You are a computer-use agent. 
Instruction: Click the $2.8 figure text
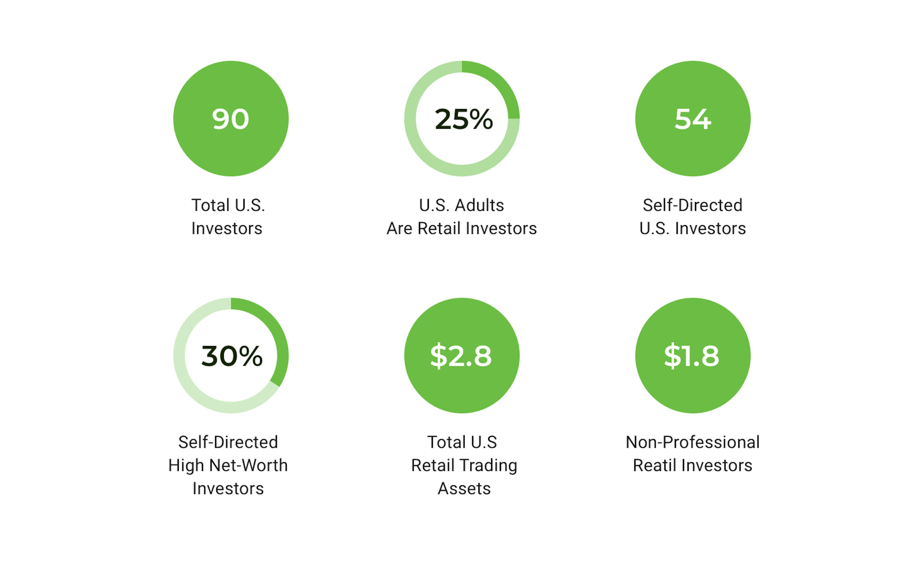(x=461, y=356)
